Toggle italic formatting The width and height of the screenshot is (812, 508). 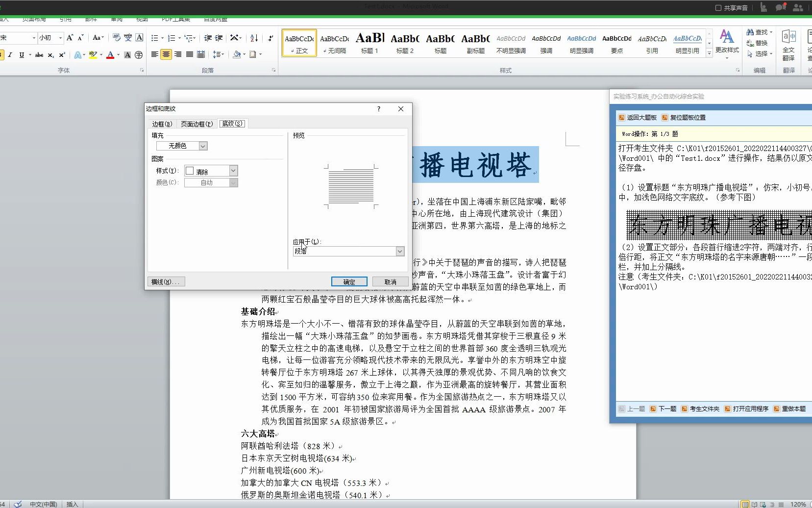[x=10, y=55]
